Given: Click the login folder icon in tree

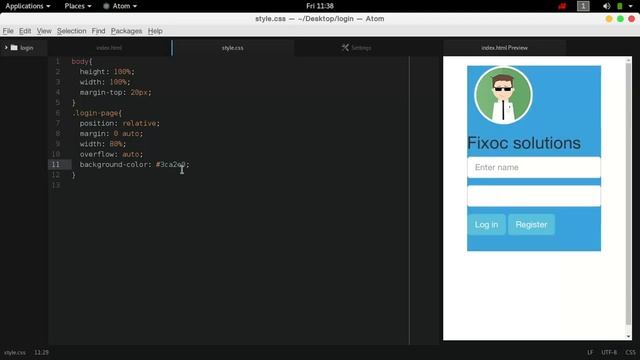Looking at the screenshot, I should (14, 48).
